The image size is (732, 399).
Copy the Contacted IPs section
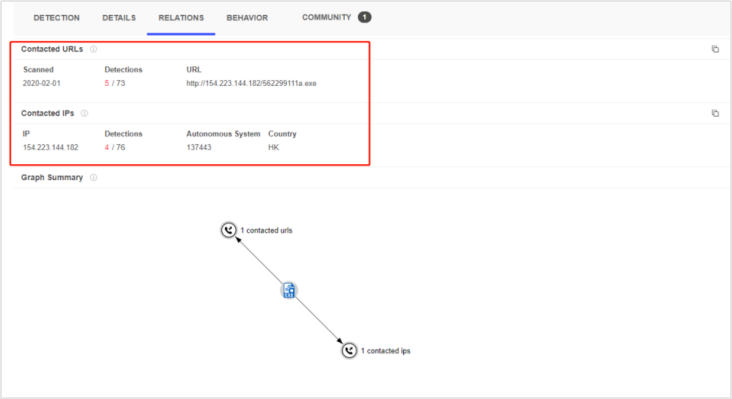(x=715, y=113)
